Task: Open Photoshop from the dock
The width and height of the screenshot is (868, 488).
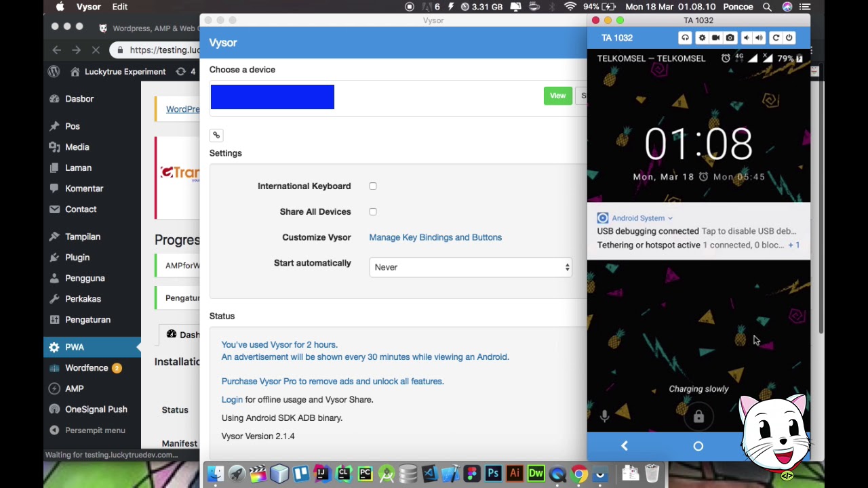Action: [x=493, y=474]
